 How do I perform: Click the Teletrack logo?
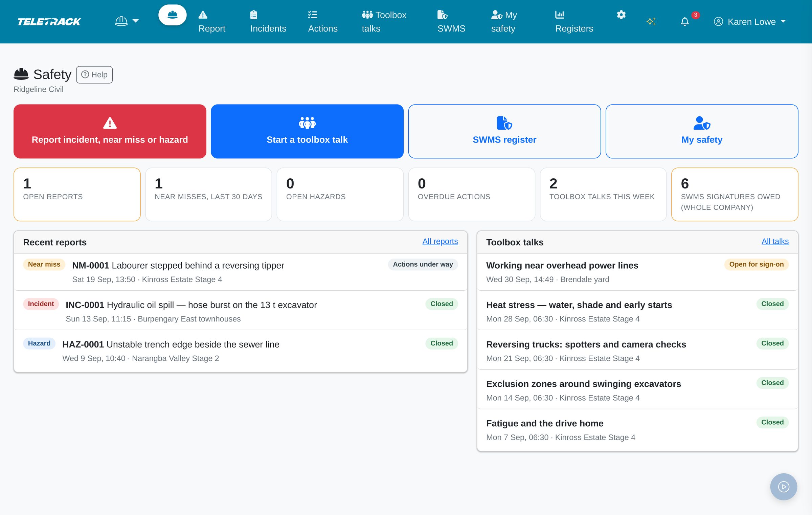49,22
